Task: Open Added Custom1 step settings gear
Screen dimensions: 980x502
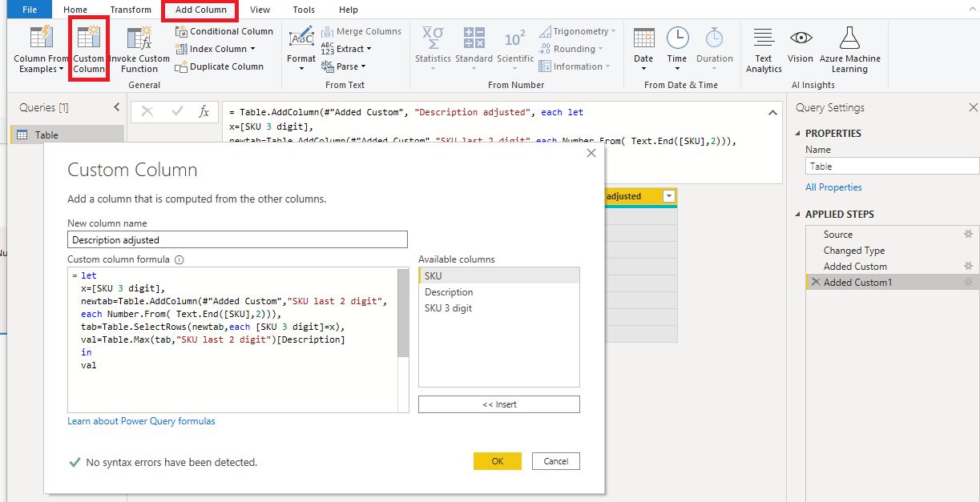Action: coord(968,283)
